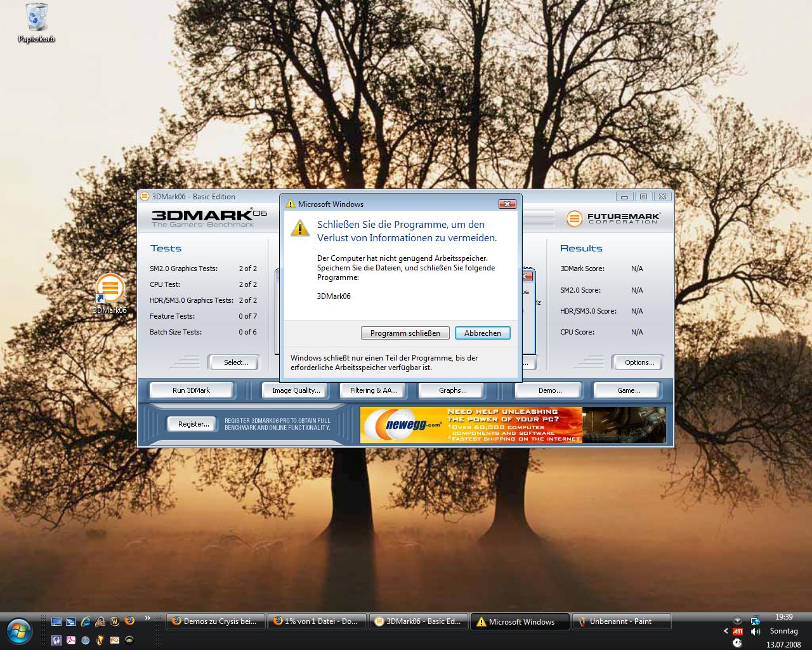The height and width of the screenshot is (650, 812).
Task: Click the Select... button under Tests
Action: [233, 362]
